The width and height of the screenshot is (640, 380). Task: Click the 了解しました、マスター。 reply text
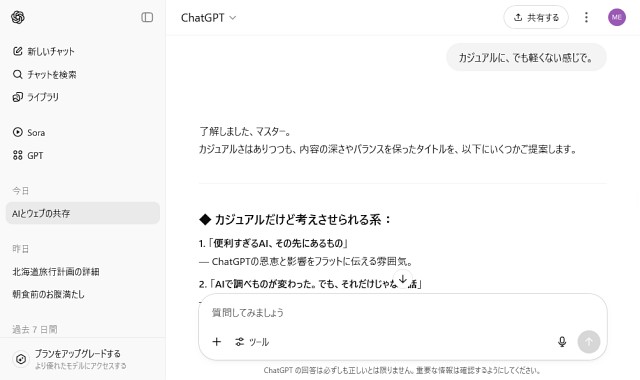pyautogui.click(x=245, y=131)
